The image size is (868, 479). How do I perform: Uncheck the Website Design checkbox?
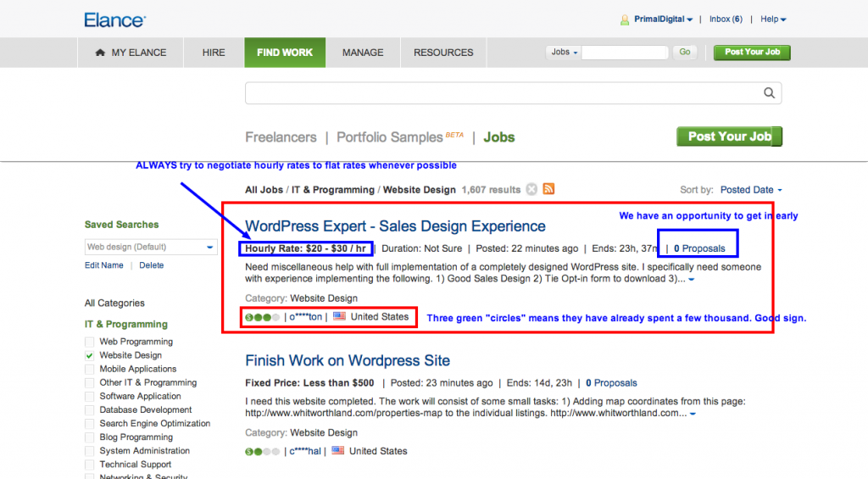(x=90, y=355)
